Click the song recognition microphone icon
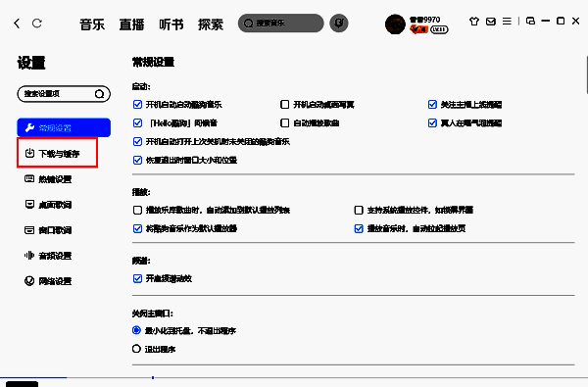 [x=339, y=24]
